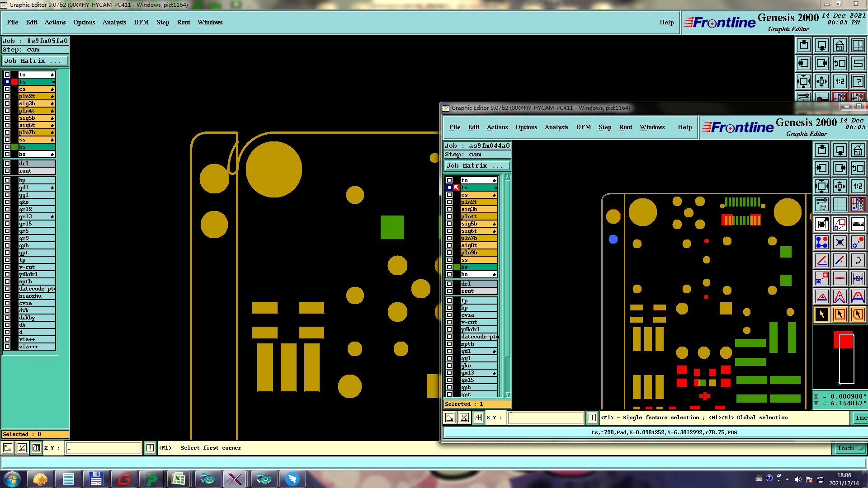Open the Analysis menu in back window

[x=114, y=22]
